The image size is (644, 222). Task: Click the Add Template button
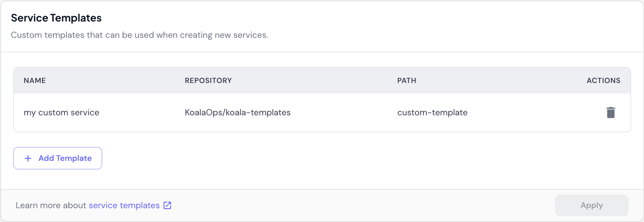tap(57, 158)
